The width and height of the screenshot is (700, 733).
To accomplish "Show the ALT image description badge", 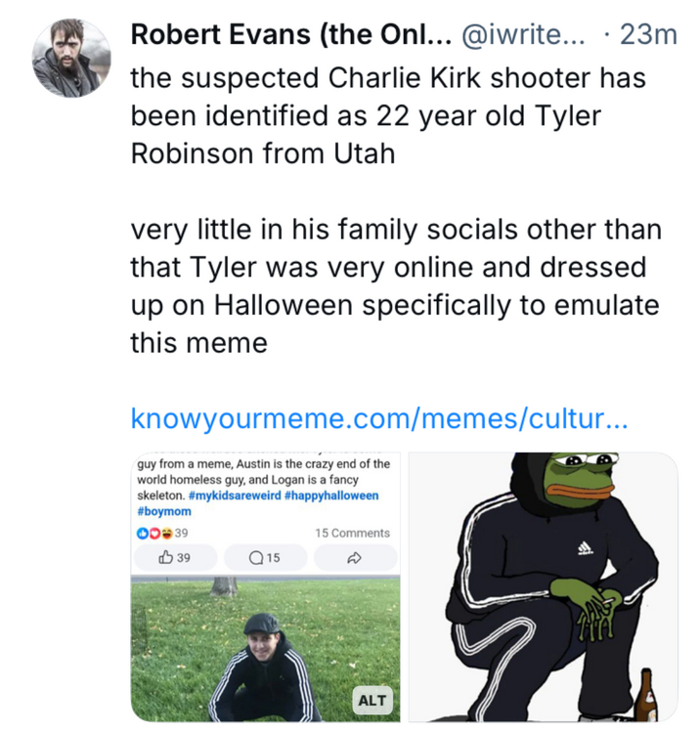I will pyautogui.click(x=372, y=700).
